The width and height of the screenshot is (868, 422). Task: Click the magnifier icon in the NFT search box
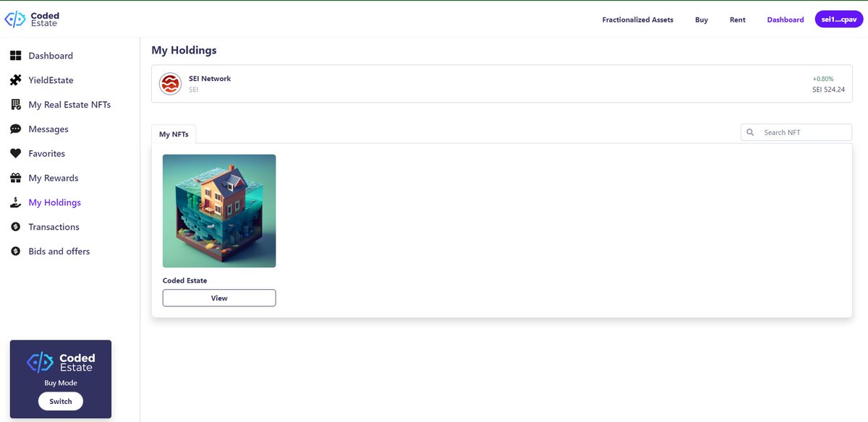coord(751,132)
